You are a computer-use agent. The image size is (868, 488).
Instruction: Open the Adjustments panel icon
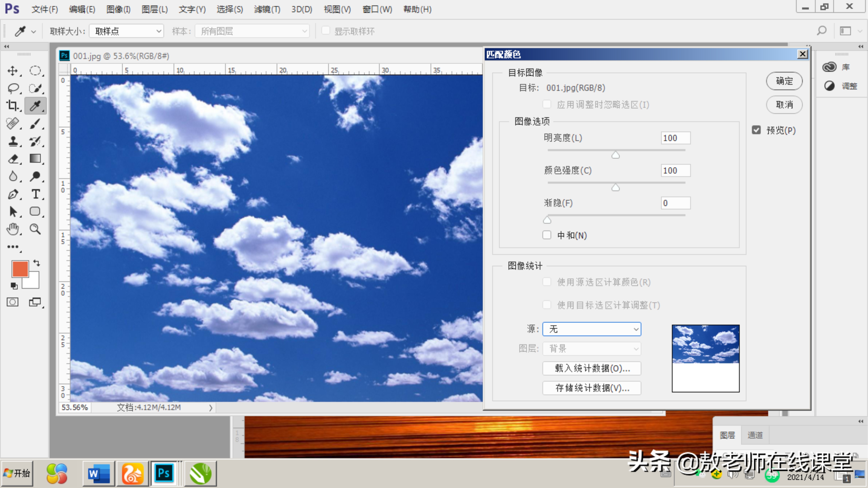829,86
